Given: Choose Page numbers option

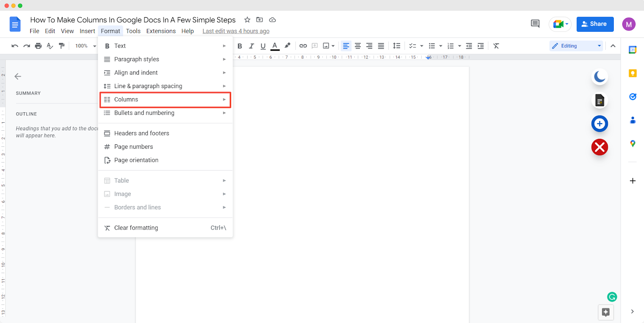Looking at the screenshot, I should (165, 147).
